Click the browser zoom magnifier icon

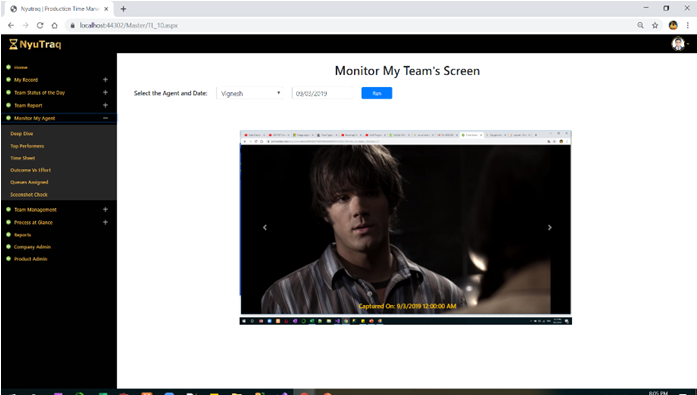click(640, 25)
